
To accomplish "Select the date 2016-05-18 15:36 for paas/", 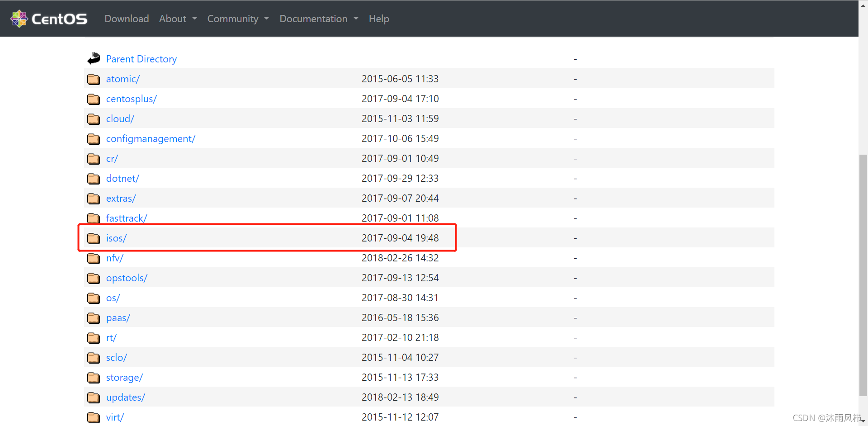I will (x=400, y=318).
